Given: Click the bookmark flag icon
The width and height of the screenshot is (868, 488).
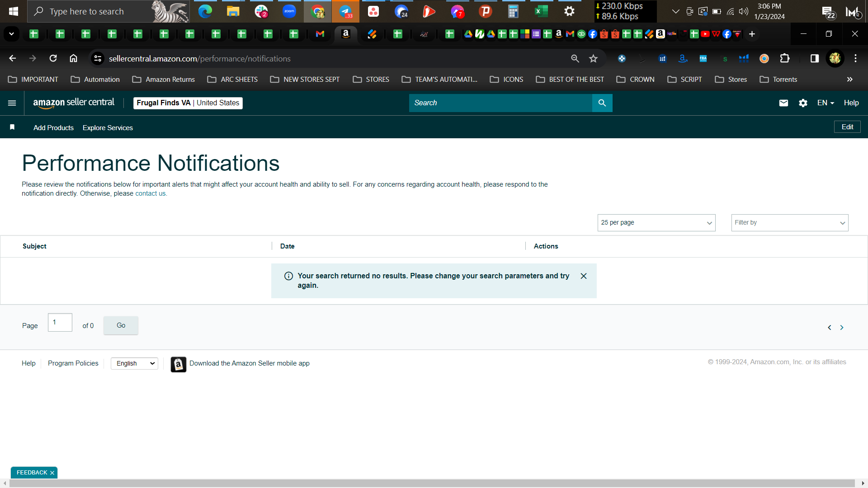Looking at the screenshot, I should click(x=12, y=127).
